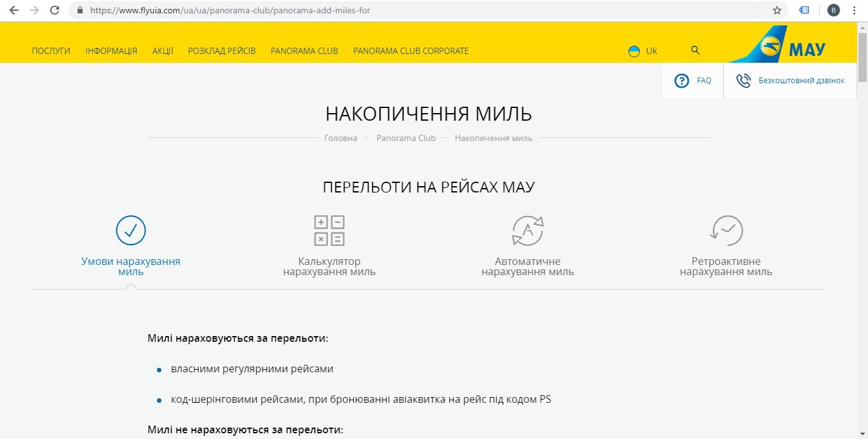Click the Головна breadcrumb link
Screen dimensions: 868x439
coord(341,138)
